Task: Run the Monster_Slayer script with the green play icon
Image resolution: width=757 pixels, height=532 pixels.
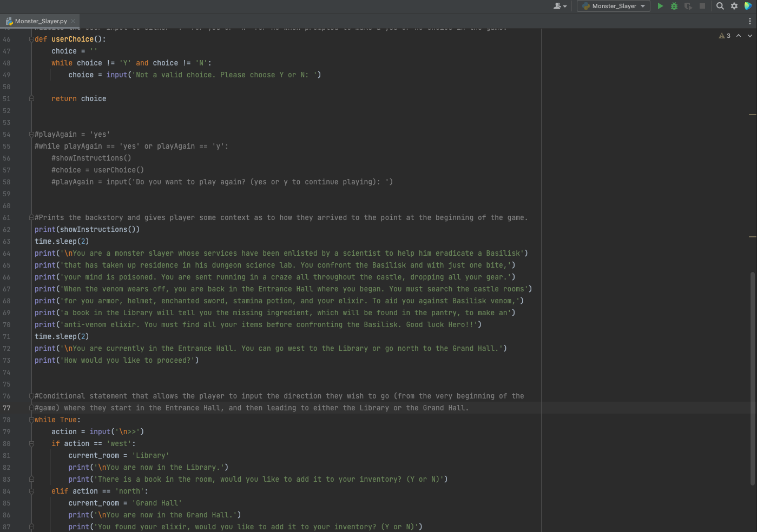Action: point(660,6)
